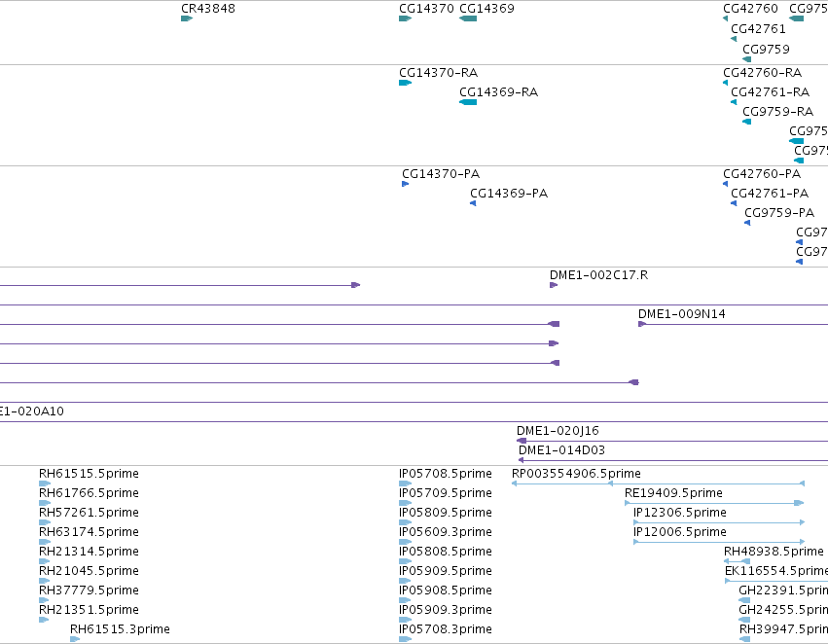Select the RH21351.5prime EST feature
This screenshot has width=828, height=644.
click(44, 620)
